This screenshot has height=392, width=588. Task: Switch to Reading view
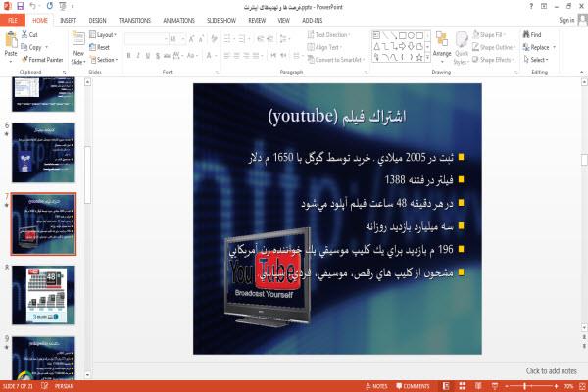(478, 386)
